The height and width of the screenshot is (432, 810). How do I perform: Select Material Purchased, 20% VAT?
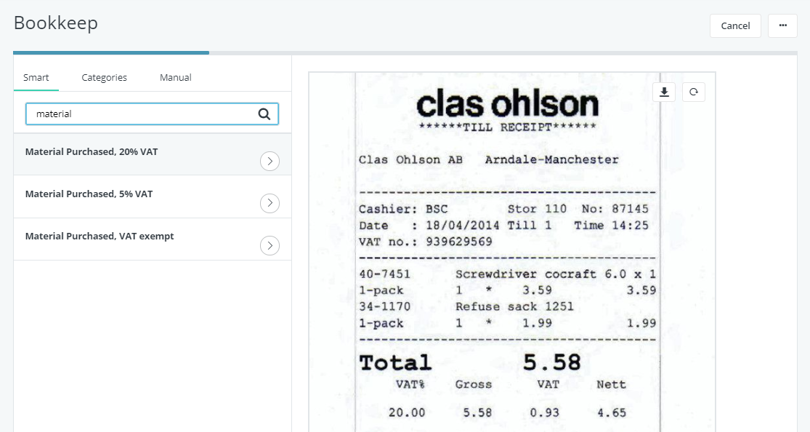pyautogui.click(x=152, y=155)
